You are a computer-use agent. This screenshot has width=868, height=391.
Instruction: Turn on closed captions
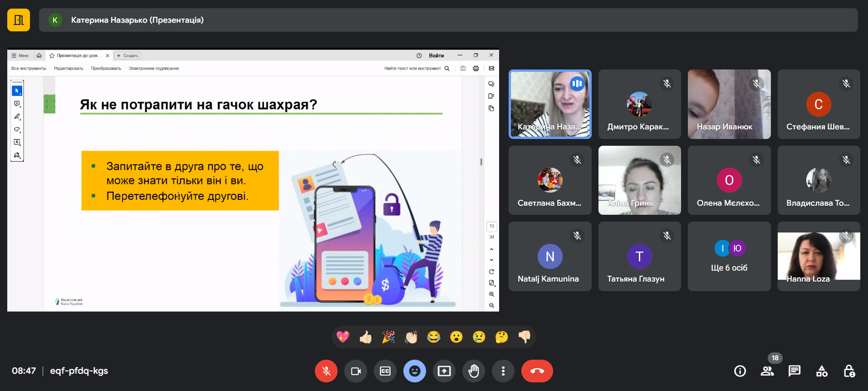[x=385, y=371]
